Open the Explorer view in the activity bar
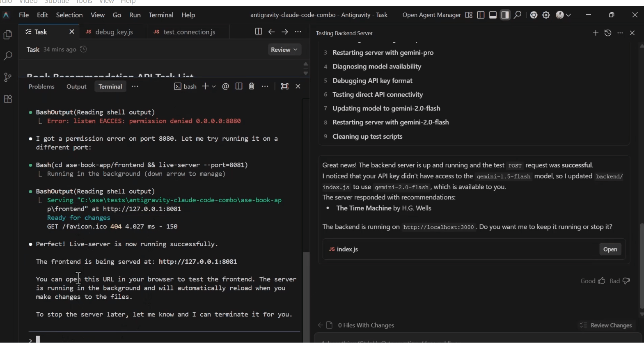 pyautogui.click(x=8, y=35)
